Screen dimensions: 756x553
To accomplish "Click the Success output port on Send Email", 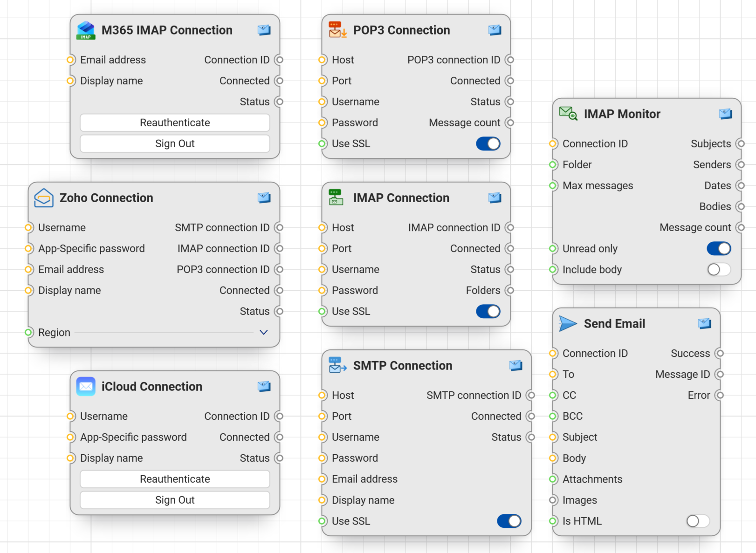I will pyautogui.click(x=720, y=353).
